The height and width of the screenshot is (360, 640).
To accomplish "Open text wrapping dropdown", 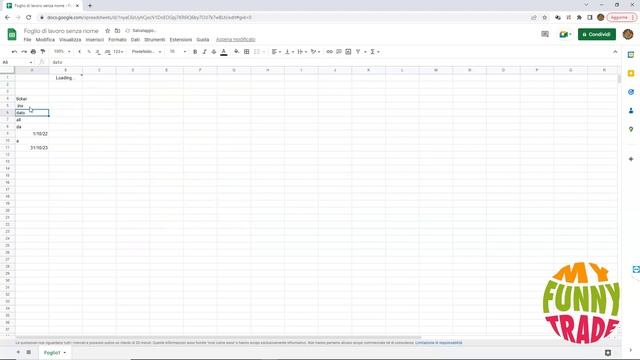I will point(302,52).
